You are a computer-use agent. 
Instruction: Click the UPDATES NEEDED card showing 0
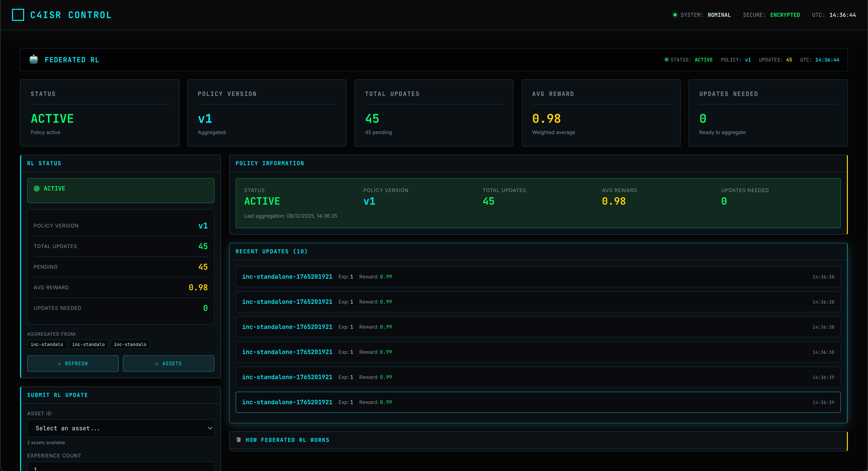(x=768, y=113)
